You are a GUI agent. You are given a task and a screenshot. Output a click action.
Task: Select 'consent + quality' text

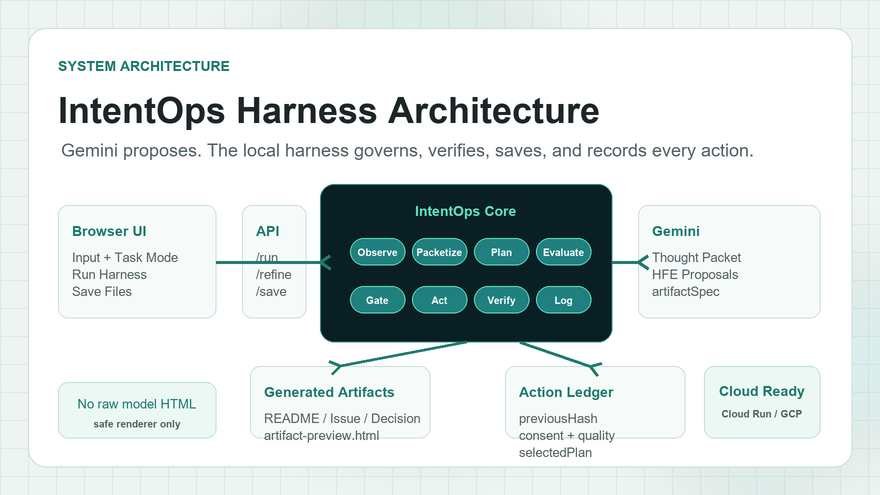pos(566,436)
